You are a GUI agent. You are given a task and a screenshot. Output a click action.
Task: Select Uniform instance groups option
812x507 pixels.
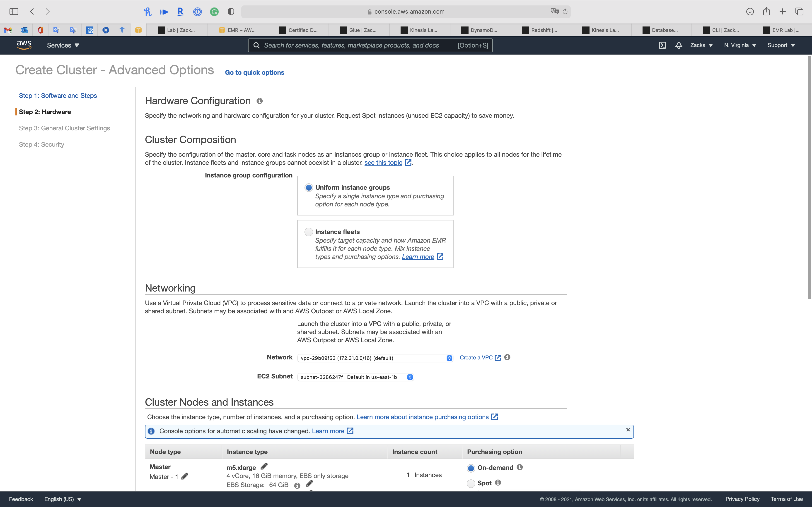pyautogui.click(x=309, y=187)
